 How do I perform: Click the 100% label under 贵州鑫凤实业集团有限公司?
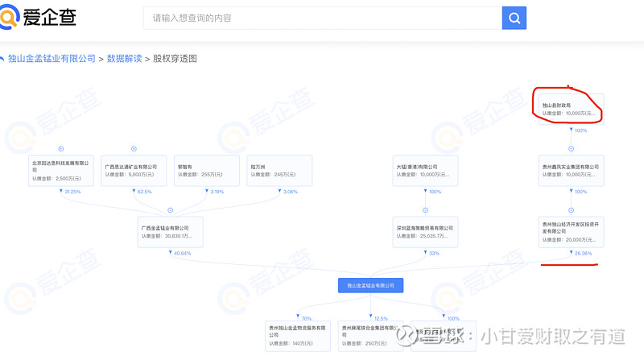click(x=580, y=192)
